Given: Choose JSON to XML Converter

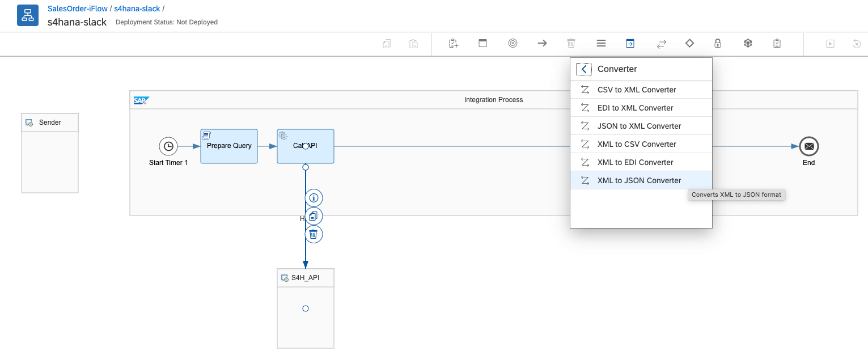Looking at the screenshot, I should coord(641,126).
